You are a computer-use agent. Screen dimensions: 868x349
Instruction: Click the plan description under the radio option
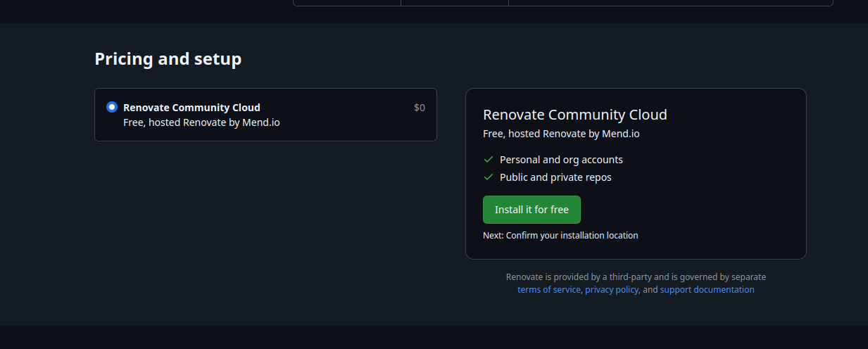coord(201,122)
